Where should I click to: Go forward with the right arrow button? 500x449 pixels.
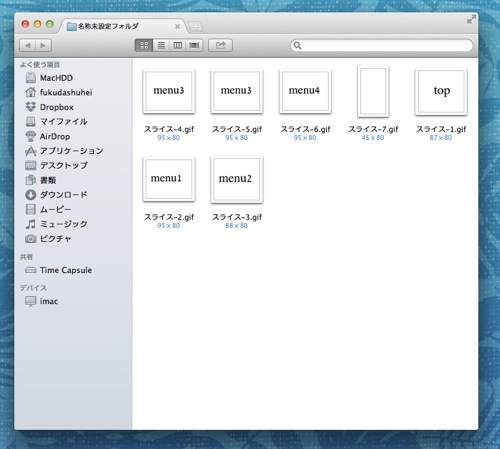44,45
